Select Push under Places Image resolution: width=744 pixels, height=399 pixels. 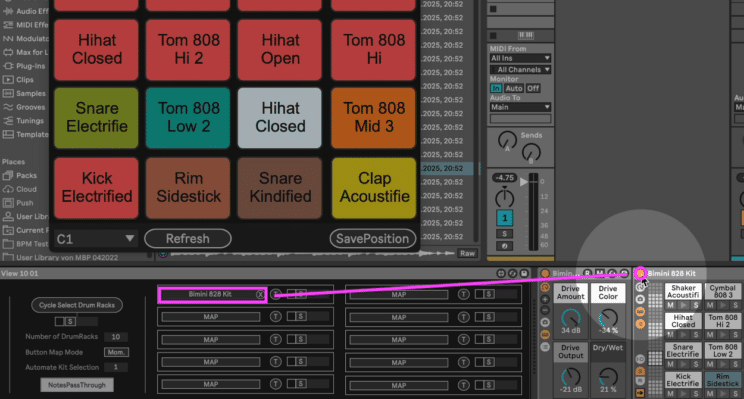[x=19, y=203]
